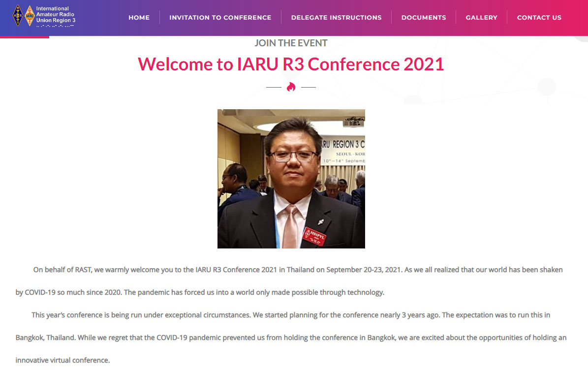Select Contact Us in navigation bar
The width and height of the screenshot is (588, 370).
pyautogui.click(x=539, y=18)
